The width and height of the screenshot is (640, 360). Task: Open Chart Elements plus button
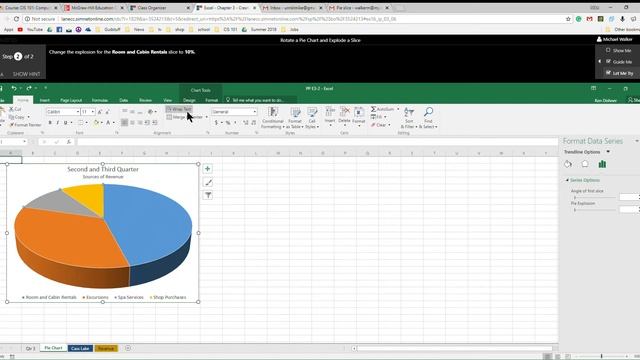coord(208,169)
